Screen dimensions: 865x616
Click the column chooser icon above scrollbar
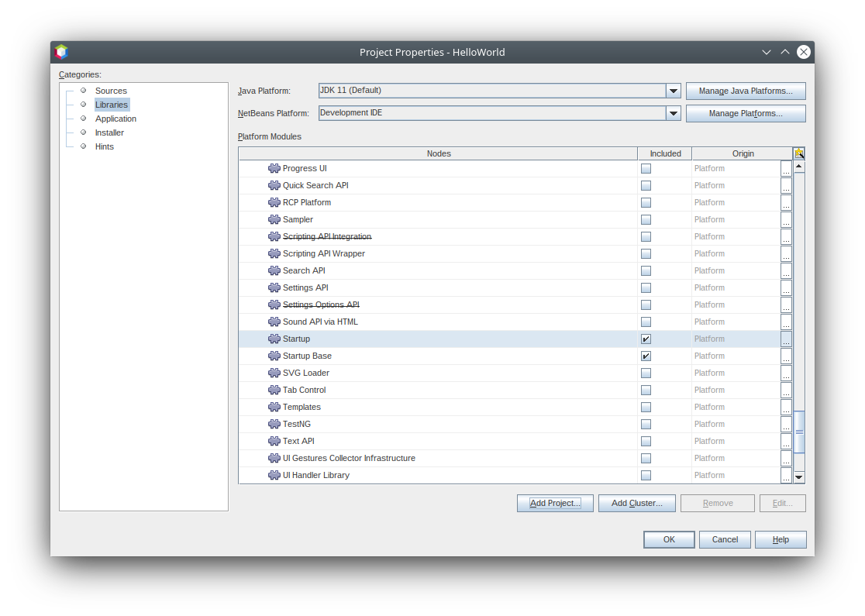[x=798, y=153]
